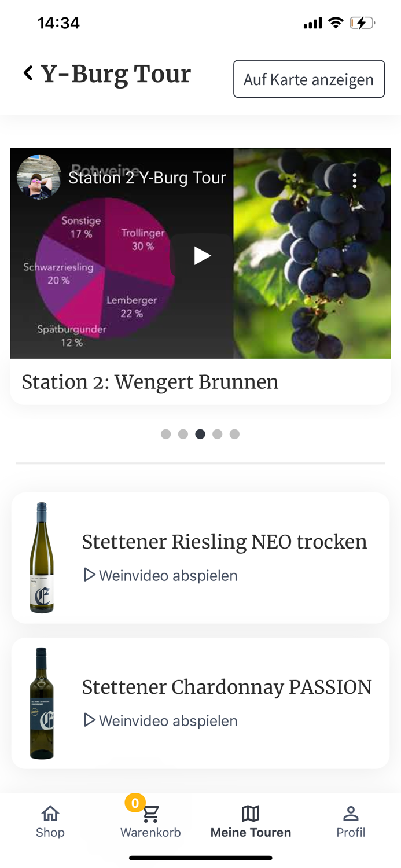This screenshot has height=868, width=401.
Task: Select the last carousel pagination dot
Action: (x=234, y=433)
